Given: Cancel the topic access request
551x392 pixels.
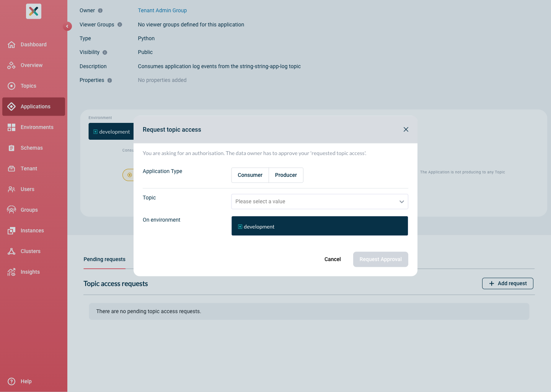Looking at the screenshot, I should click(333, 259).
